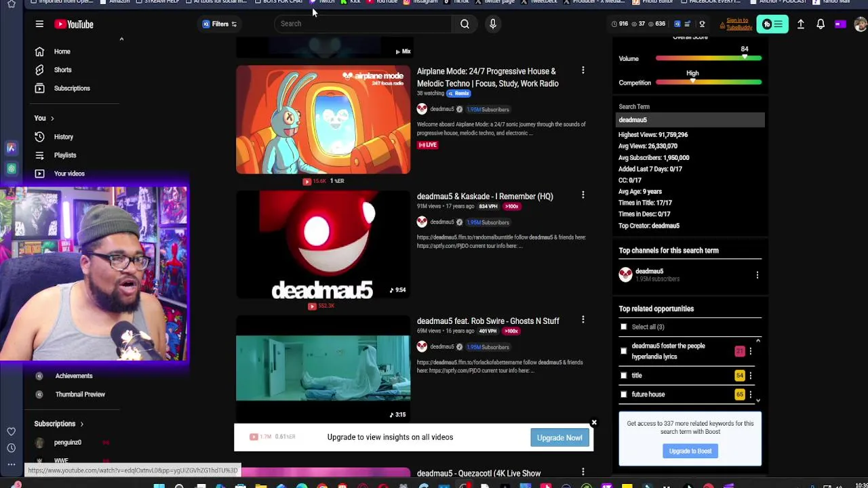This screenshot has width=868, height=488.
Task: Open the Airplane Mode rabbit thumbnail
Action: 323,119
